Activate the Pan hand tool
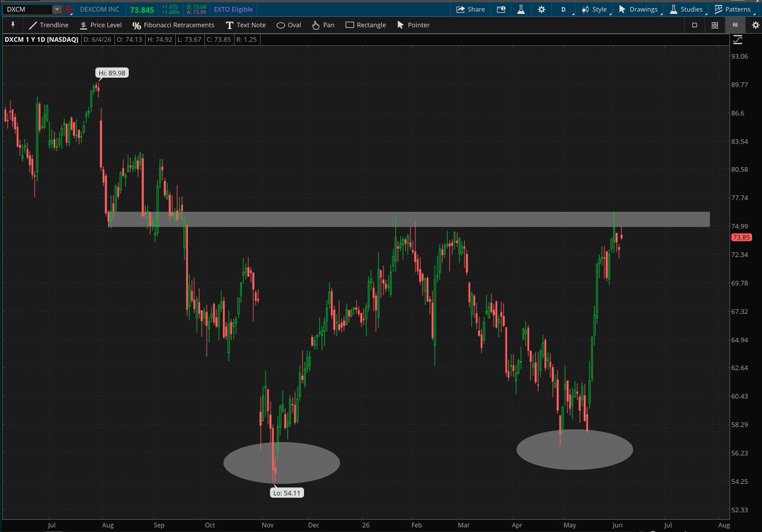 click(x=323, y=25)
